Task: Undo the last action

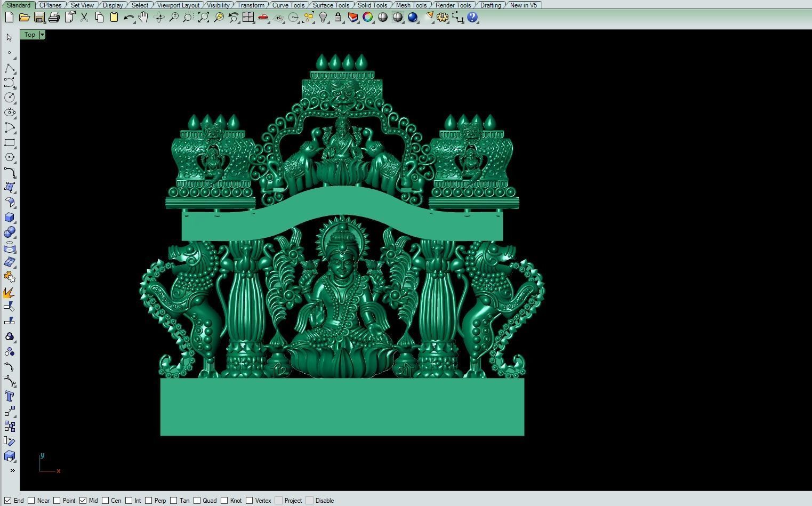Action: [x=128, y=18]
